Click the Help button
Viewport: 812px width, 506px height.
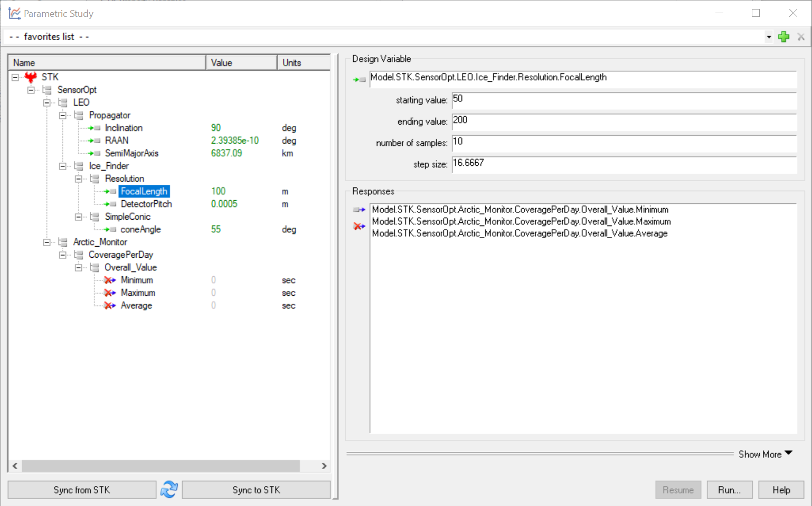tap(781, 490)
